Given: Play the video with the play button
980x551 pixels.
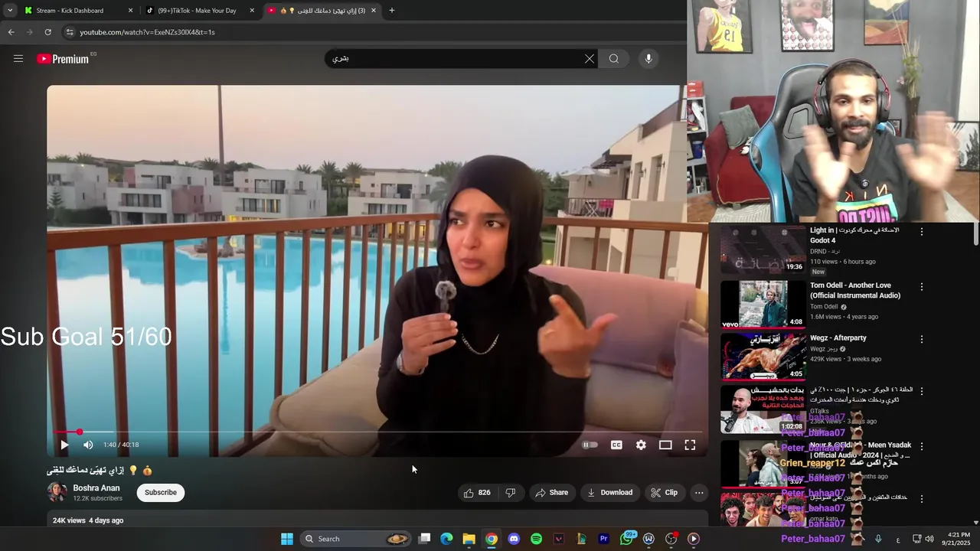Looking at the screenshot, I should tap(64, 445).
